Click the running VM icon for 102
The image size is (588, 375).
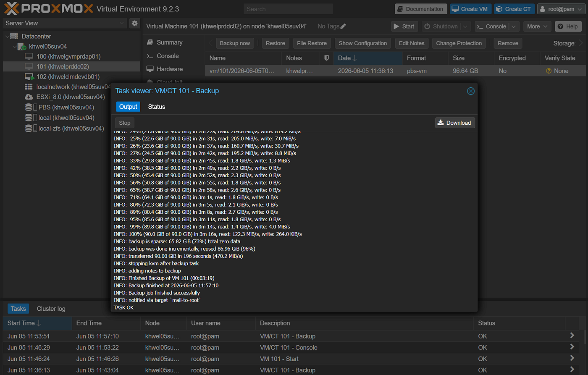[29, 77]
